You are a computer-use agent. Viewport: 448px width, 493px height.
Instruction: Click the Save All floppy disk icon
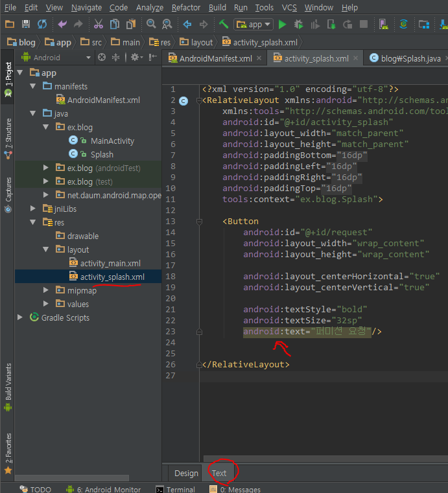tap(26, 24)
